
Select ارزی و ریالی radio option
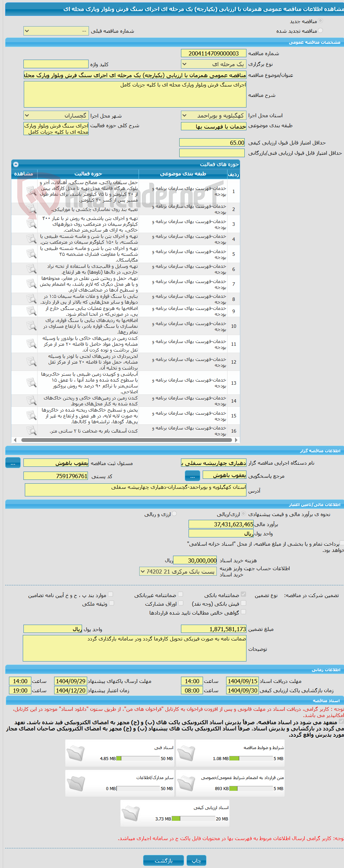click(x=174, y=514)
